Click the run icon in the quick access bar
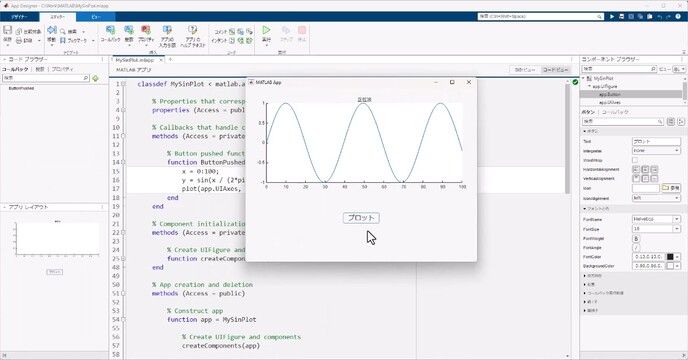The width and height of the screenshot is (688, 360). coord(612,16)
